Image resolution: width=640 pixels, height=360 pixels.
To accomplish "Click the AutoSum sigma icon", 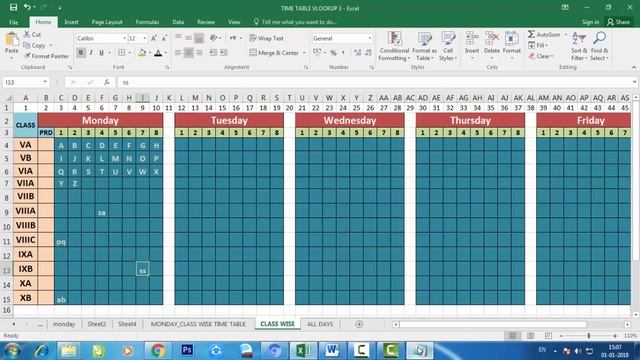I will click(531, 34).
